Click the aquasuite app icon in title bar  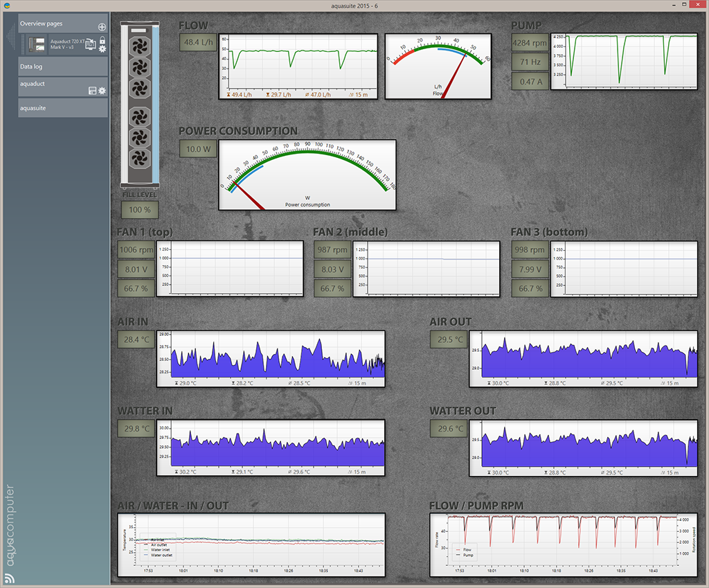(7, 6)
